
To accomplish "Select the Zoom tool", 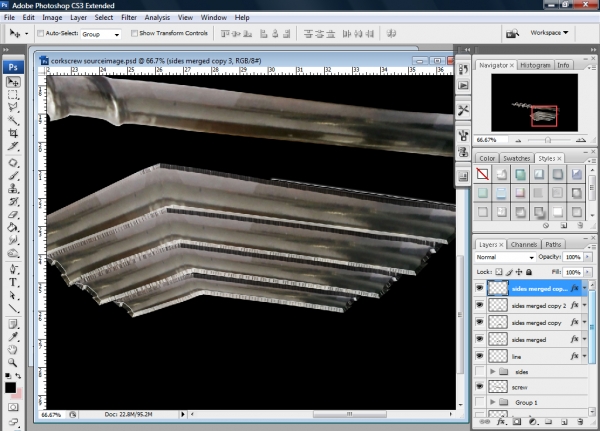I will pyautogui.click(x=13, y=362).
